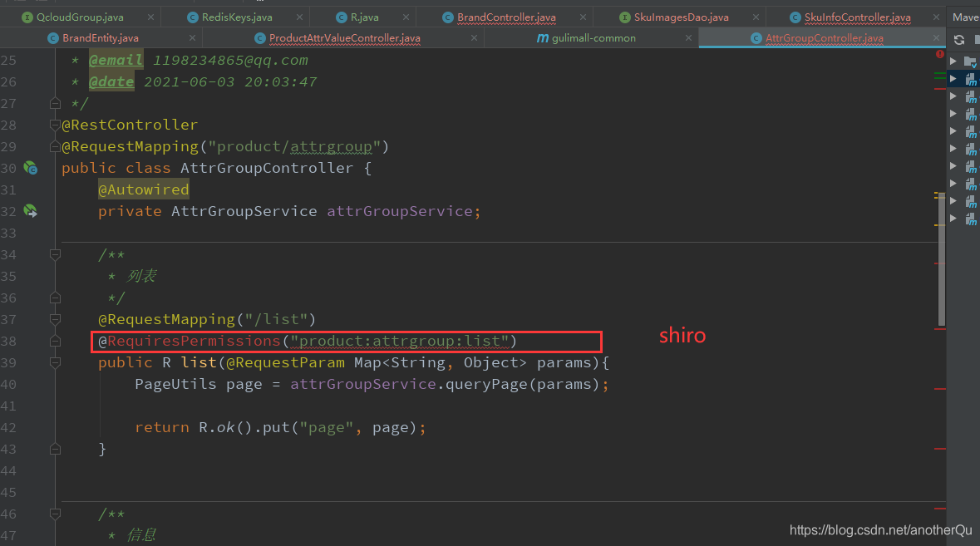Open the Maven tool window header
The image size is (980, 546).
pyautogui.click(x=965, y=17)
